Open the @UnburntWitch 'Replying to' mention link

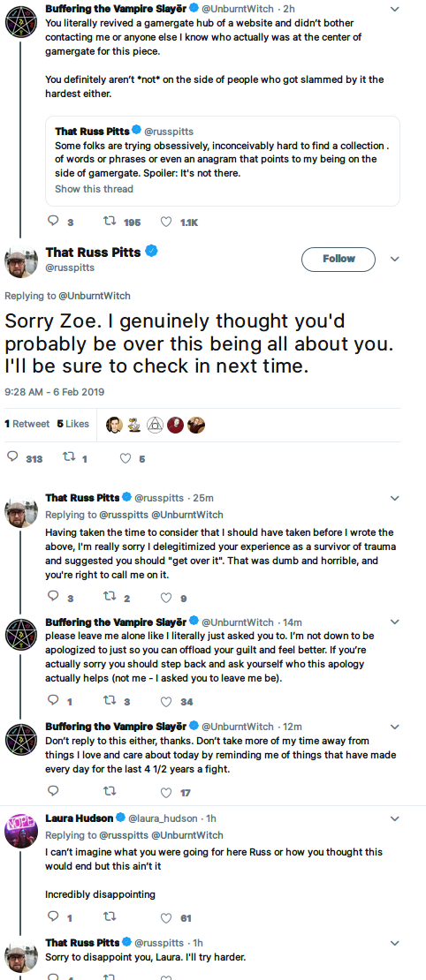95,296
